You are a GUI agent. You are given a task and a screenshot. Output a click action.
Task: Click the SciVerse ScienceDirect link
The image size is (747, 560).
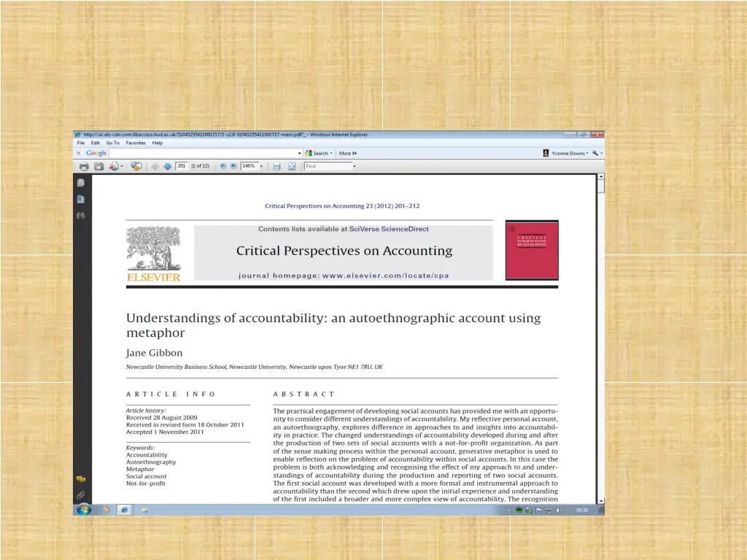[x=389, y=229]
